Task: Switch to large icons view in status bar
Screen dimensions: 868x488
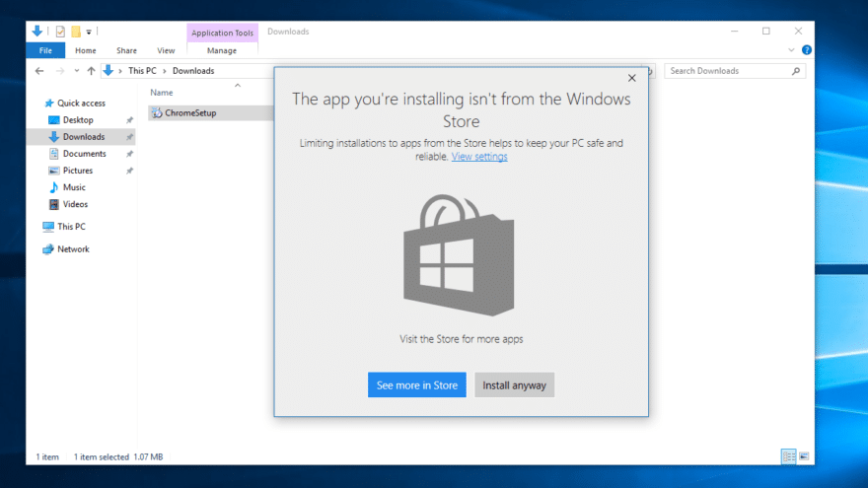Action: pos(804,456)
